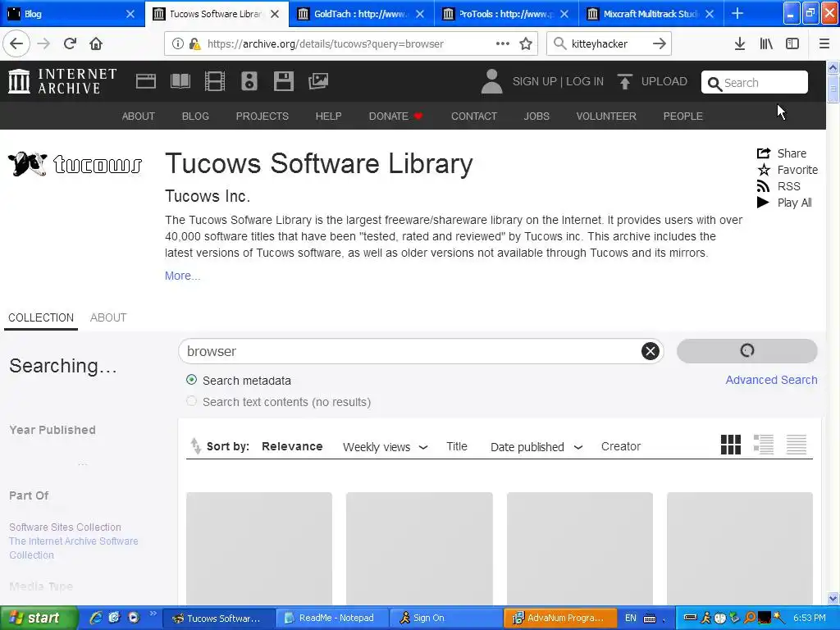The image size is (840, 630).
Task: Open Software Sites Collection link
Action: point(65,527)
